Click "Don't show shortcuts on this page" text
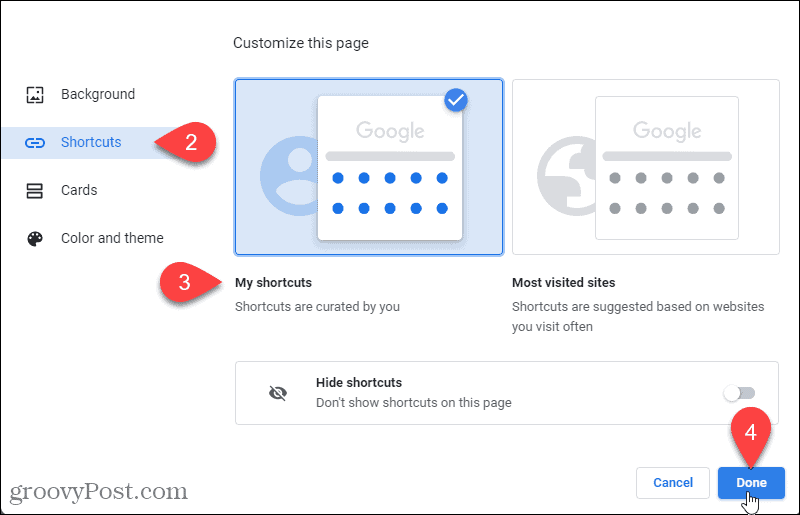 click(414, 403)
